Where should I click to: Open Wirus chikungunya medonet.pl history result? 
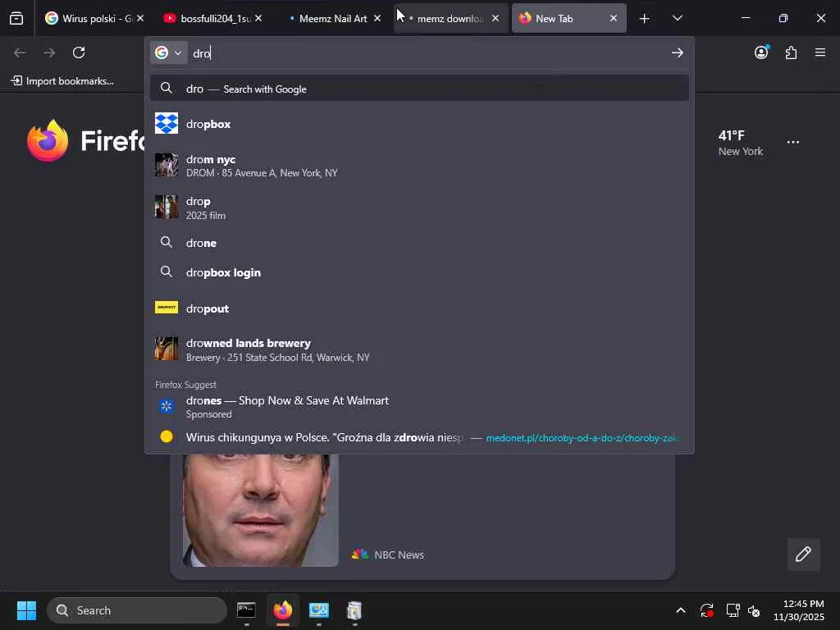point(419,437)
